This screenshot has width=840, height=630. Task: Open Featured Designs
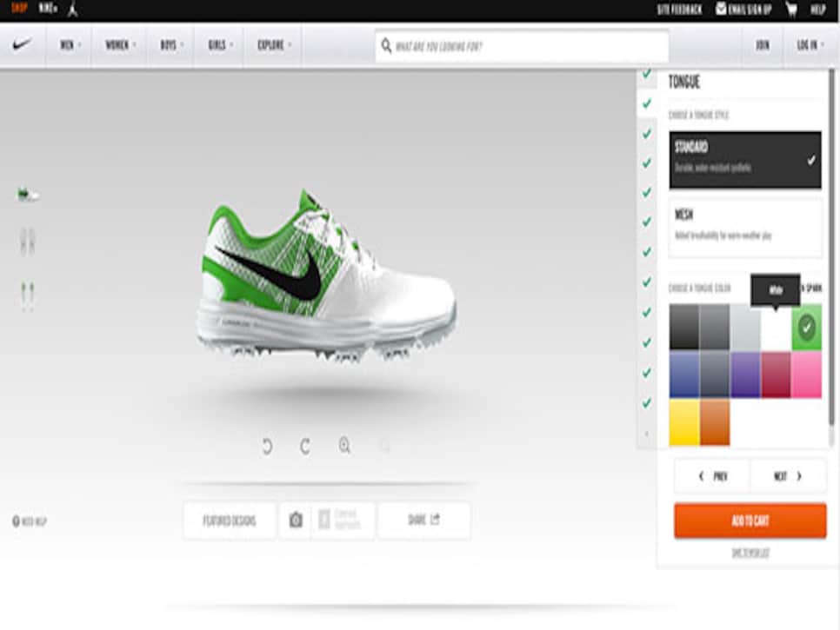(x=230, y=520)
